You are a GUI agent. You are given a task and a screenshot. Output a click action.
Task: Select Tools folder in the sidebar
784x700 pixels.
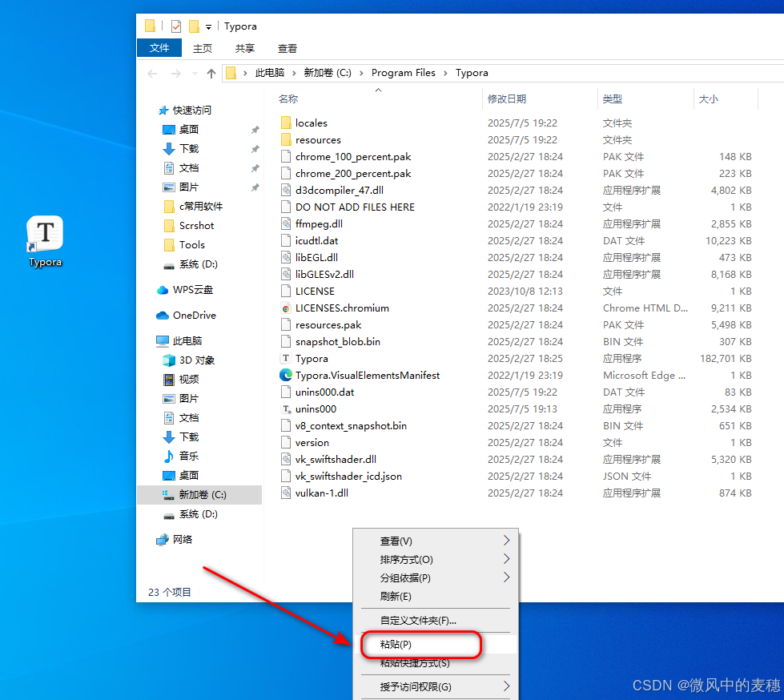pos(184,245)
